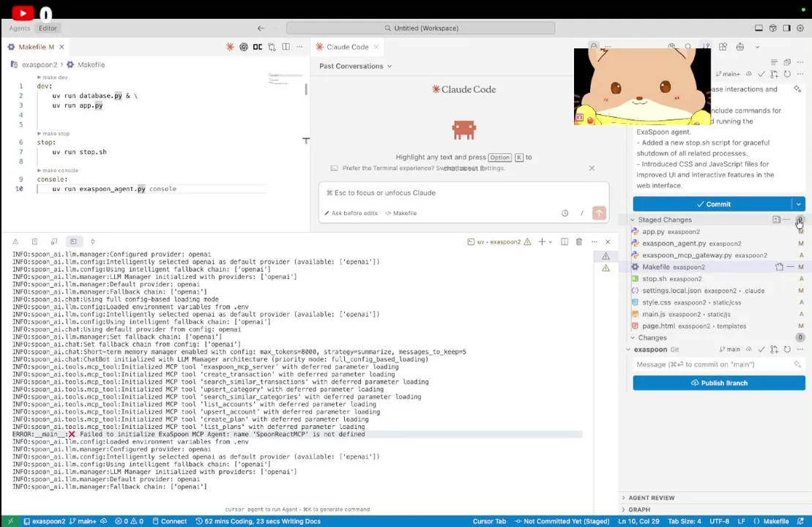Toggle the secondary sidebar layout icon
The height and width of the screenshot is (527, 812).
point(786,28)
